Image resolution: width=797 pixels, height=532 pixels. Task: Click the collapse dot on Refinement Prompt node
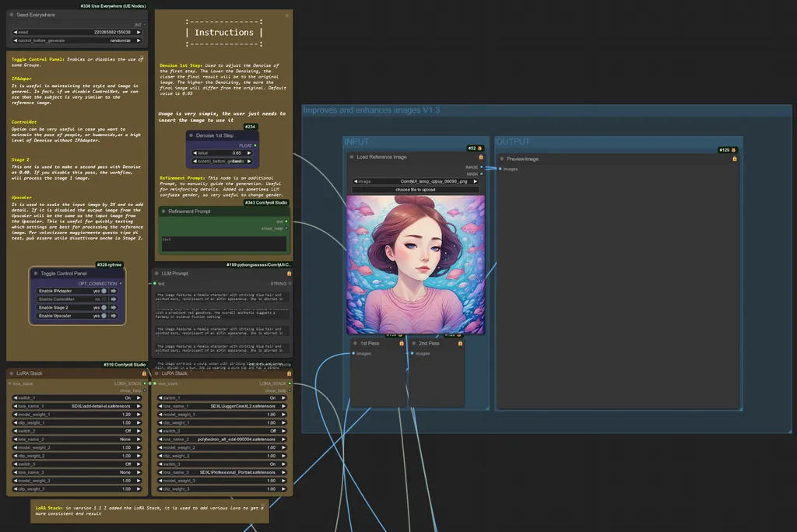coord(163,212)
